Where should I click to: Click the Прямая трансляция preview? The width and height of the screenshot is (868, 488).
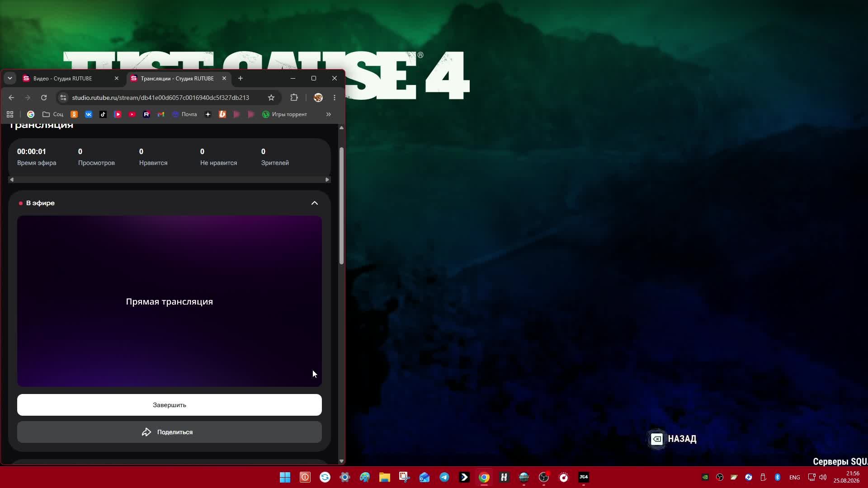coord(170,301)
